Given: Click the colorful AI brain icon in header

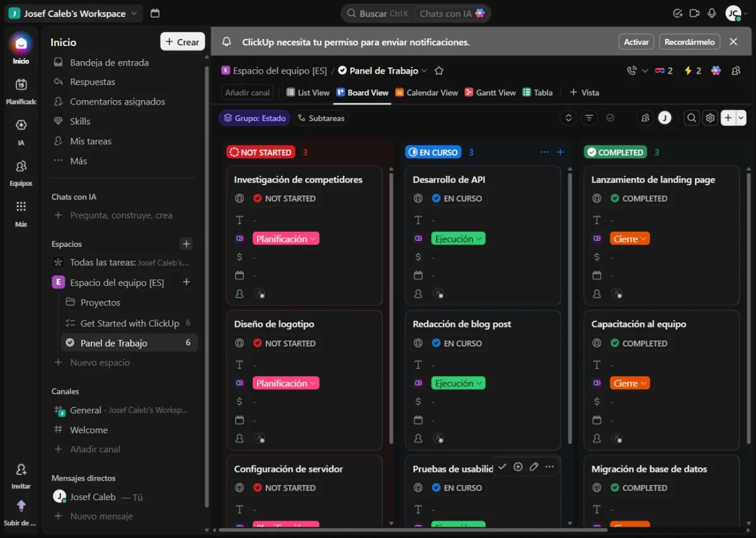Looking at the screenshot, I should pos(716,71).
